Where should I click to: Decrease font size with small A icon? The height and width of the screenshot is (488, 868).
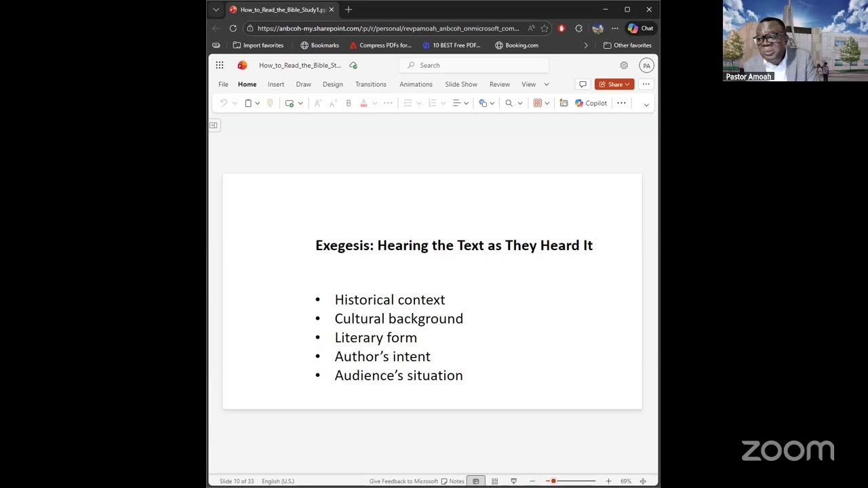click(333, 103)
